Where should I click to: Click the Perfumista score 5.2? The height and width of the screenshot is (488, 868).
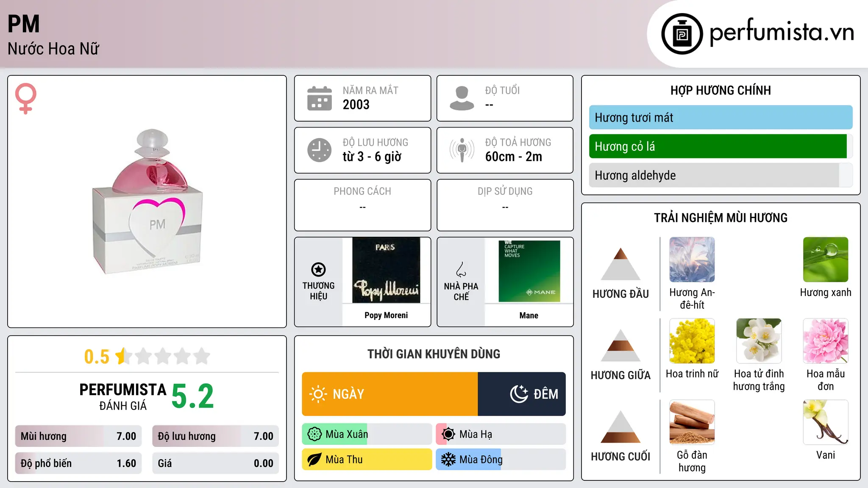point(193,396)
